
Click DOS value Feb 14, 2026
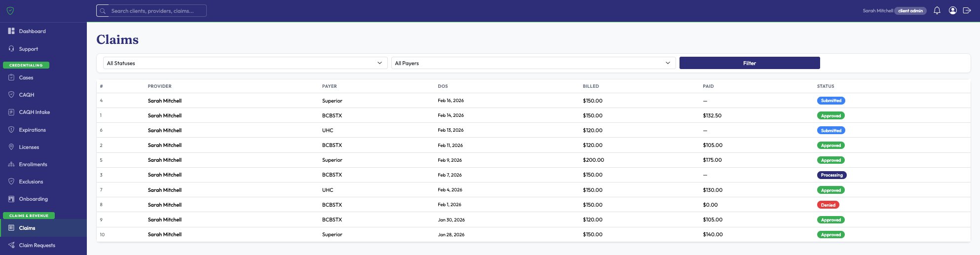coord(451,115)
